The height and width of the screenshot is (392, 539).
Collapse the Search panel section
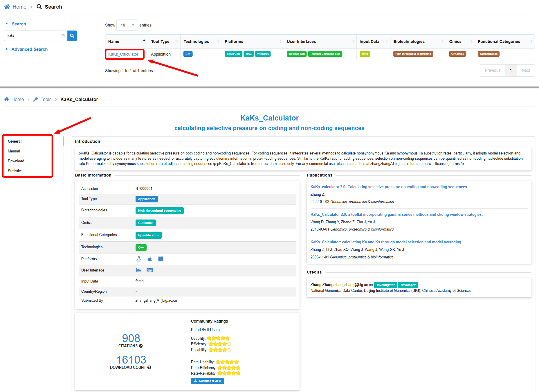(x=19, y=24)
